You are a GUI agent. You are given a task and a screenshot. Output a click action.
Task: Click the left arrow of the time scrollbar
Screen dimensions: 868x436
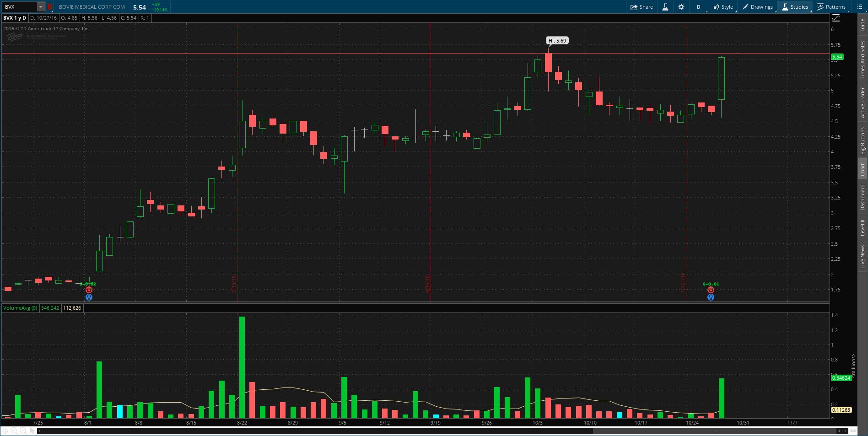coord(39,431)
